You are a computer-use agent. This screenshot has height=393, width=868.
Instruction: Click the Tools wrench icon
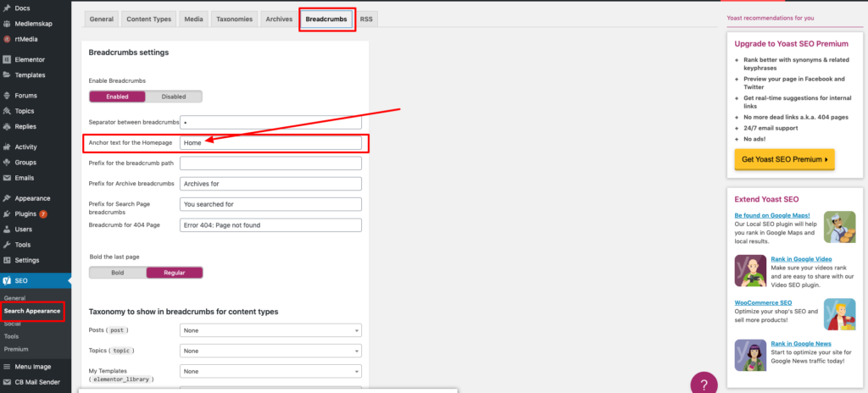(x=7, y=245)
